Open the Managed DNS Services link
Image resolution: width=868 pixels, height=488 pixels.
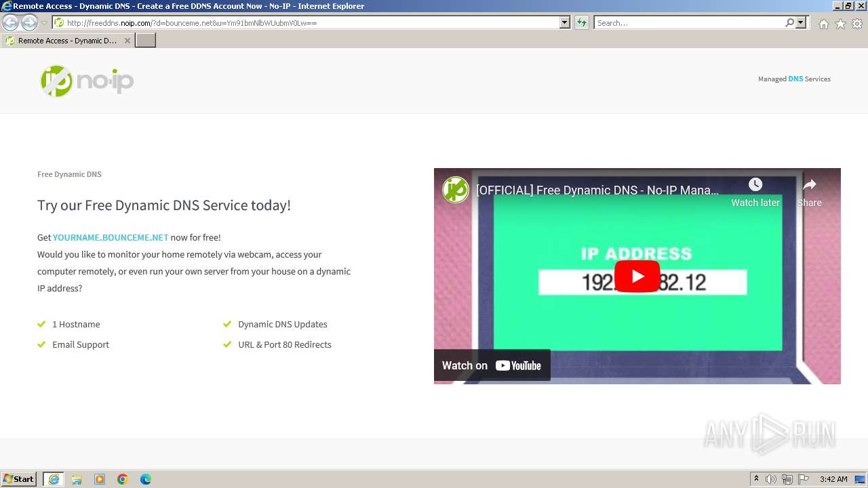pos(794,79)
